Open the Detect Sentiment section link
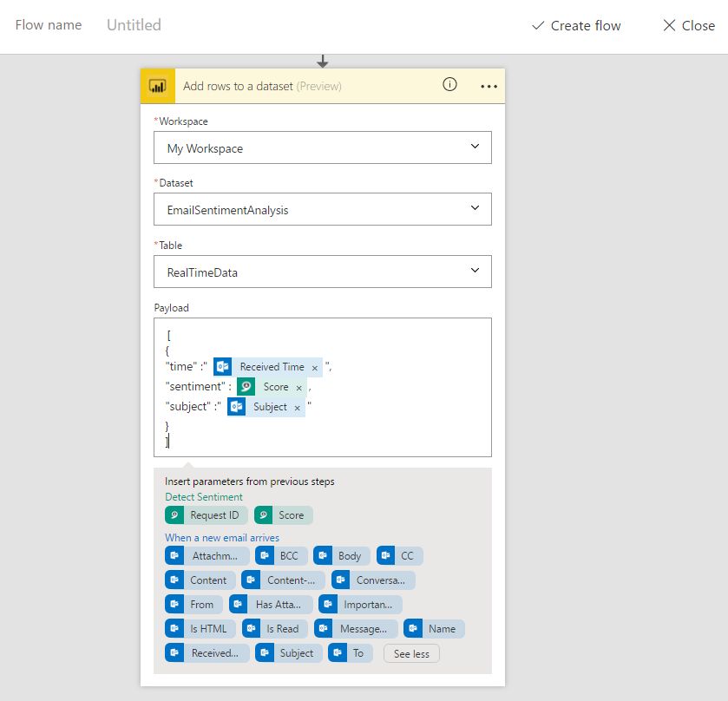The width and height of the screenshot is (728, 701). [x=204, y=497]
